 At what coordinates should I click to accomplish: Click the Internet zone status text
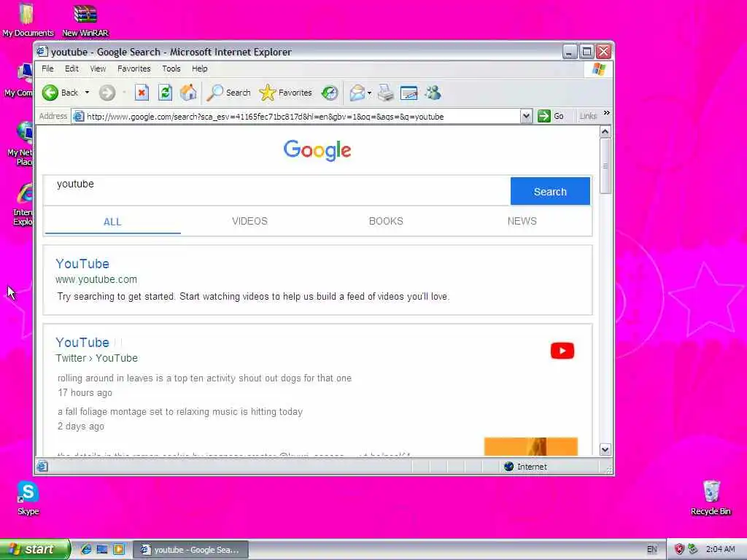tap(532, 467)
